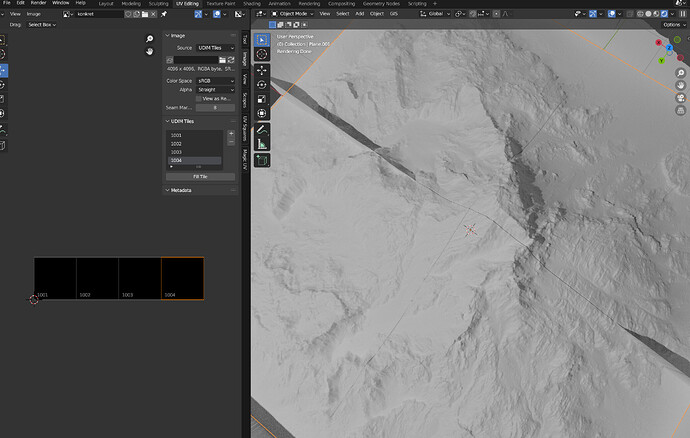Viewport: 690px width, 438px height.
Task: Browse image file path folder icon in Image panel
Action: [222, 60]
